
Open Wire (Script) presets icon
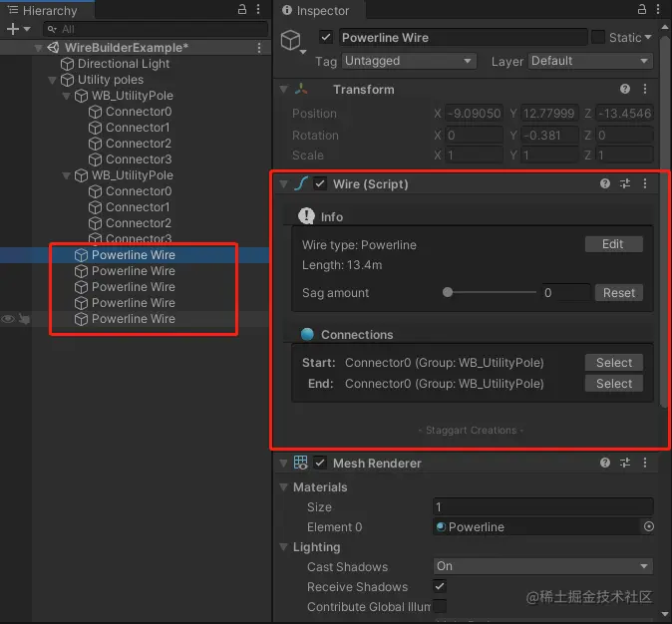click(625, 183)
